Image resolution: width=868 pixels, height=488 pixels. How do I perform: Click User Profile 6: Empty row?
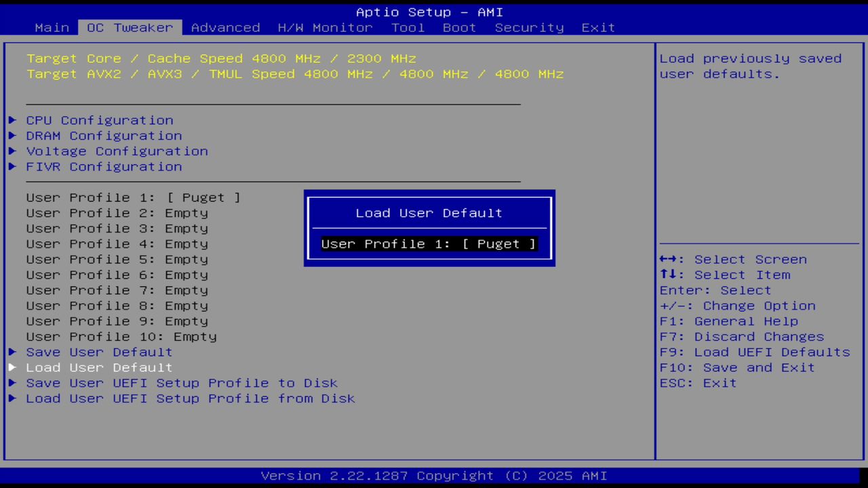point(117,275)
